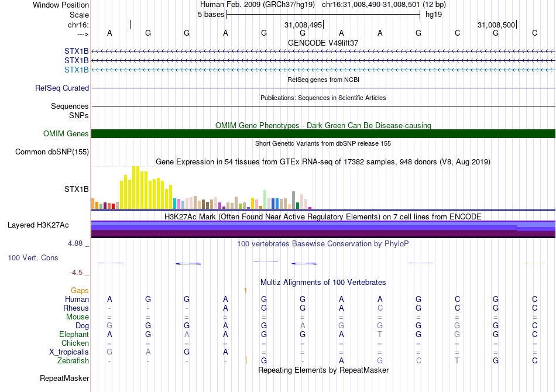Viewport: 556px width, 392px height.
Task: Click the 'RefSeq Curated' track label
Action: 62,88
